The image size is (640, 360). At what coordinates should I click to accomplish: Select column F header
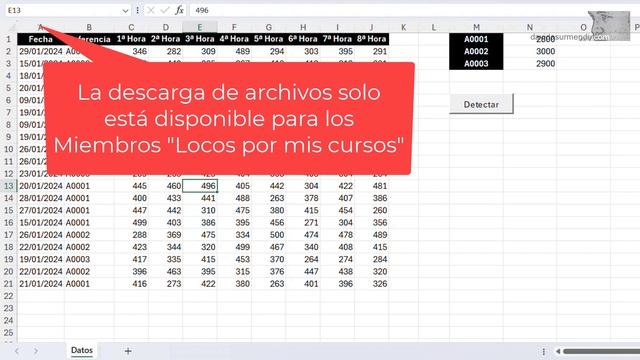coord(234,27)
